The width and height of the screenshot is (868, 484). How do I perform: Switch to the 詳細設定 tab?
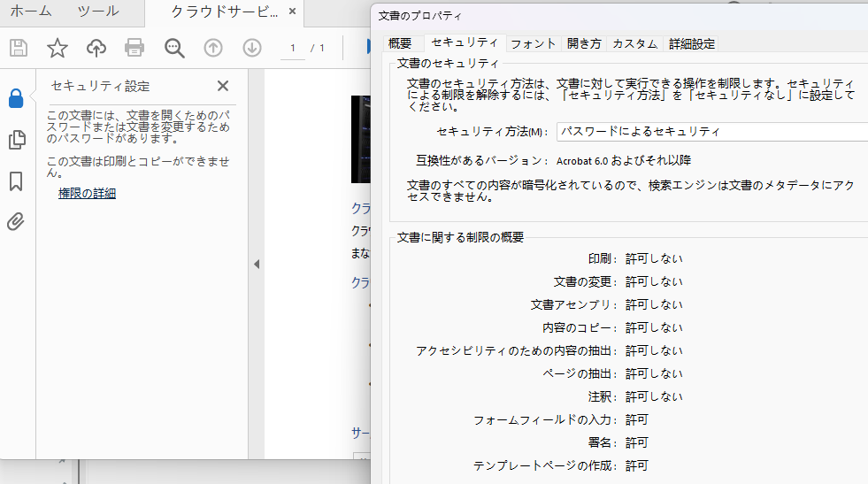691,43
